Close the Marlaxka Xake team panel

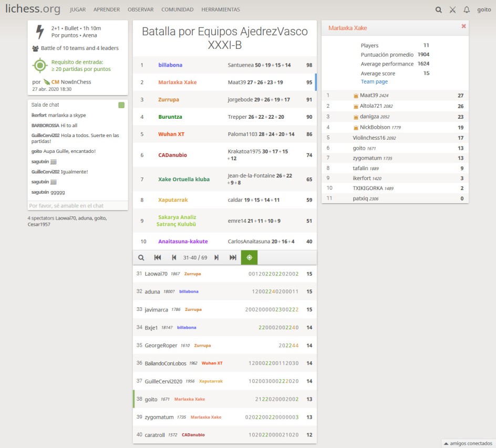463,26
